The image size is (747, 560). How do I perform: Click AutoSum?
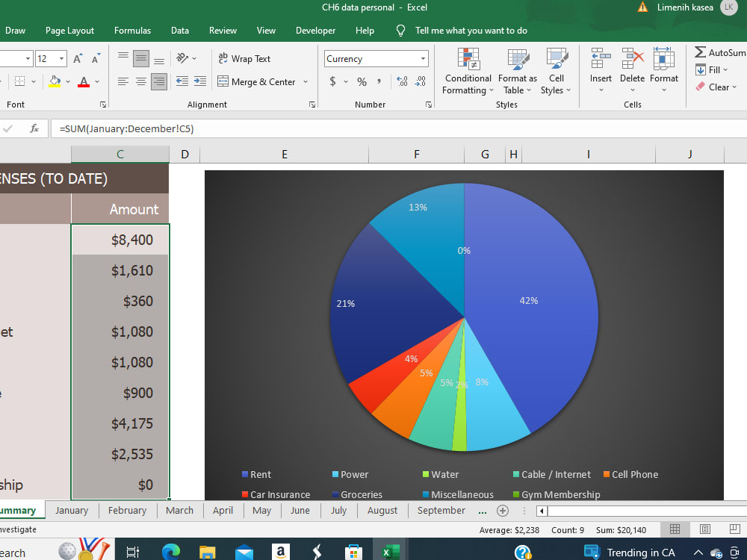point(720,52)
